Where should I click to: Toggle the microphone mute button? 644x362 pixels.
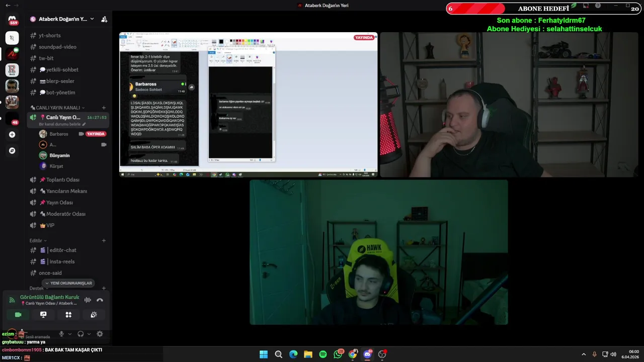point(61,334)
